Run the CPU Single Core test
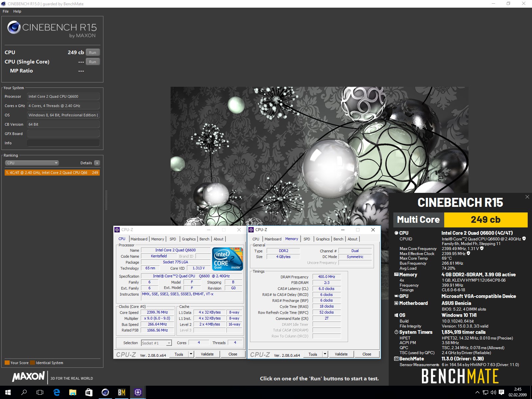The height and width of the screenshot is (399, 532). pyautogui.click(x=93, y=62)
